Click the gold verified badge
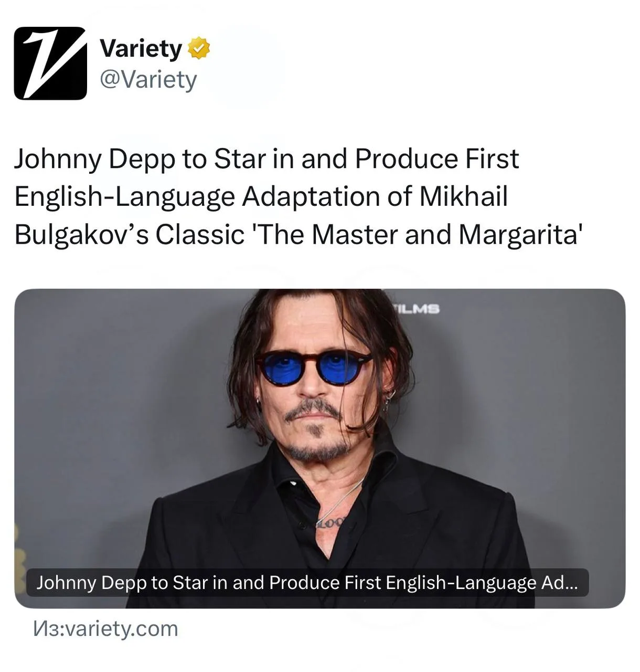The width and height of the screenshot is (640, 672). point(199,48)
